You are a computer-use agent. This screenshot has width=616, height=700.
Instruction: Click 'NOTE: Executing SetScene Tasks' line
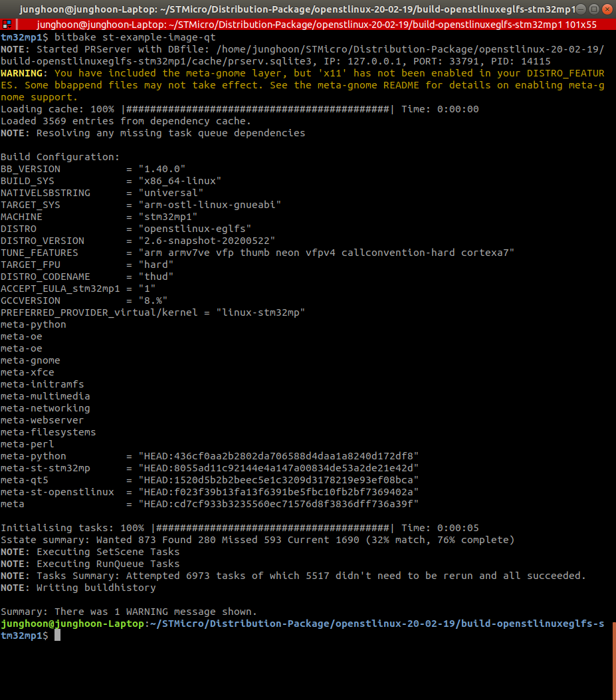coord(90,552)
